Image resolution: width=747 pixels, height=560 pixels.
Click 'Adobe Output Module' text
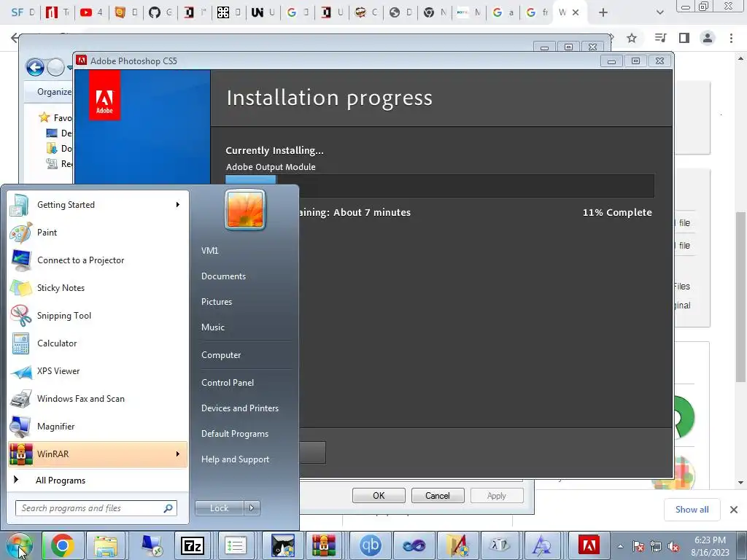point(271,167)
